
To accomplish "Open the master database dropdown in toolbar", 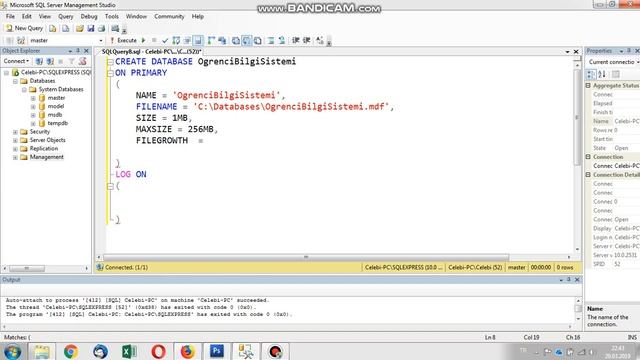I will 66,40.
